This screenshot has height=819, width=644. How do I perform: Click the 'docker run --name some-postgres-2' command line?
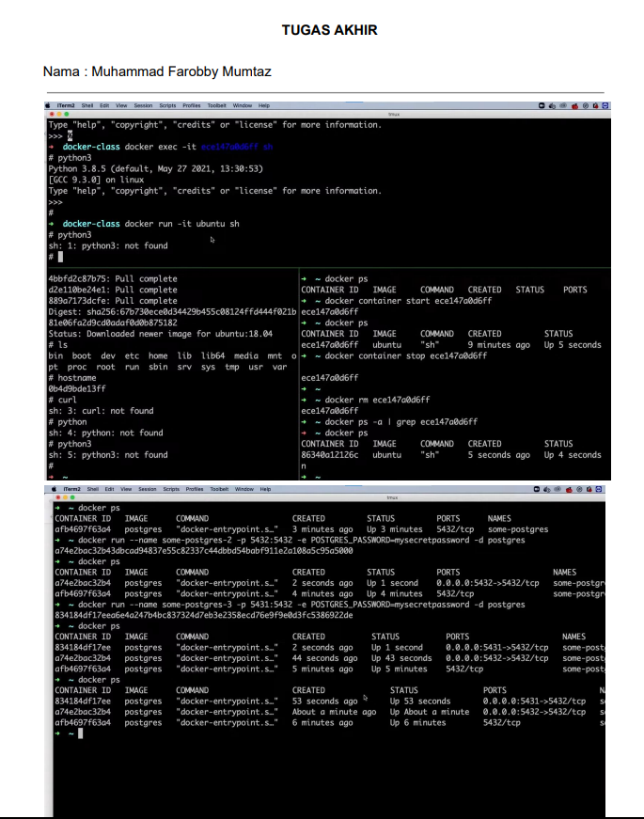pyautogui.click(x=302, y=540)
